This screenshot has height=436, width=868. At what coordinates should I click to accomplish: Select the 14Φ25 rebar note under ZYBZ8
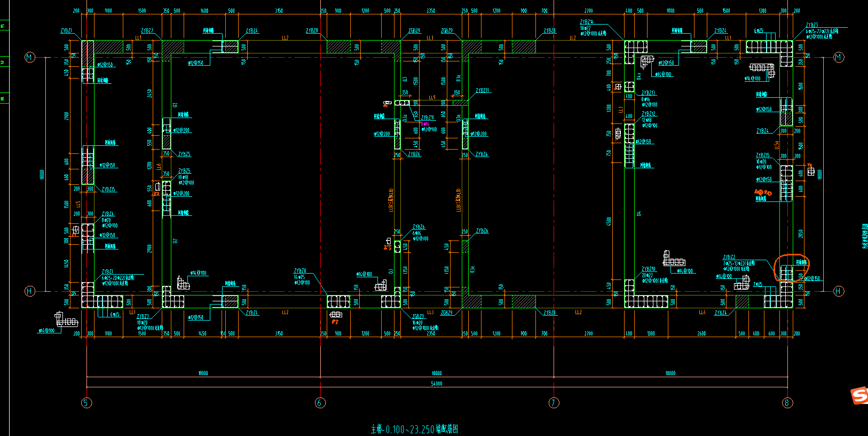[x=299, y=277]
